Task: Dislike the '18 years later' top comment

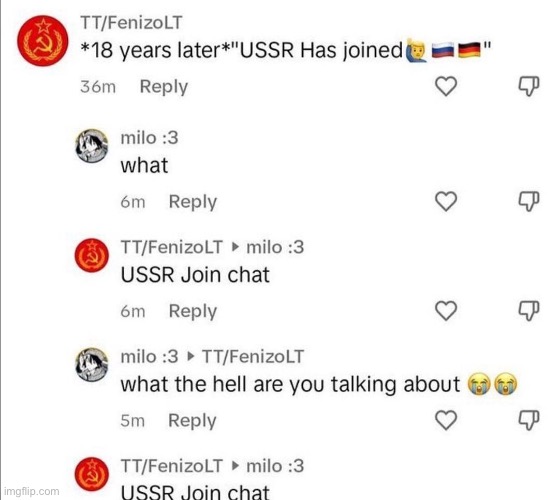Action: (529, 86)
